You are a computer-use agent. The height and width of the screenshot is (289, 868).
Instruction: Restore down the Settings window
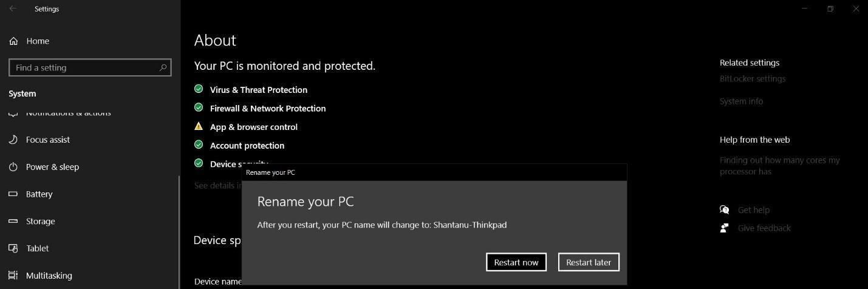830,9
